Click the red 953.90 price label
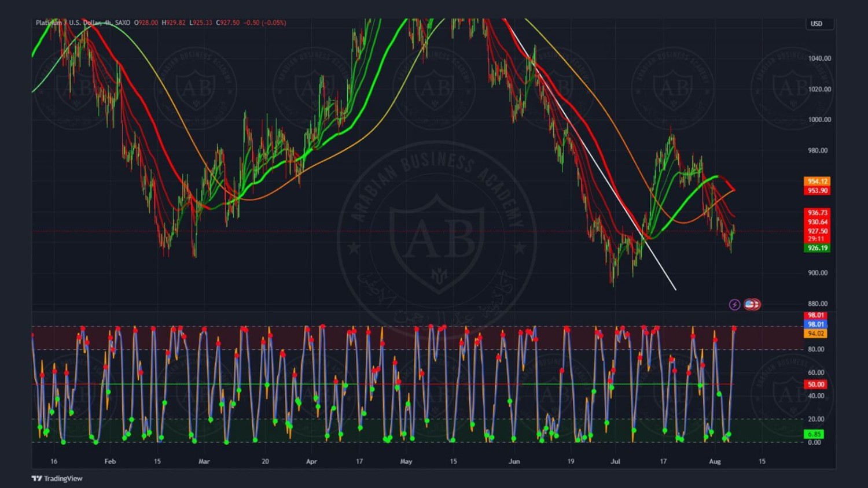The image size is (868, 488). [x=817, y=190]
